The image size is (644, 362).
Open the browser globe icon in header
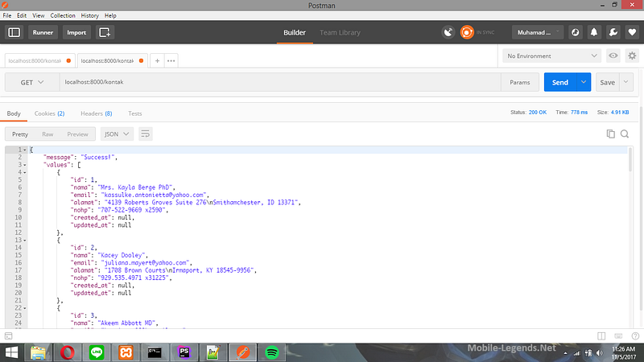pyautogui.click(x=575, y=32)
